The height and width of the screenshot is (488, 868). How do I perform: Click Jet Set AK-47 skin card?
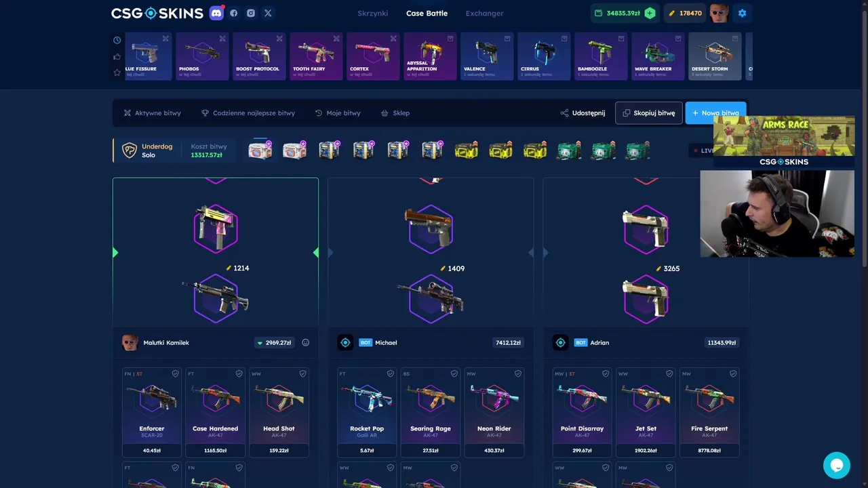tap(646, 412)
